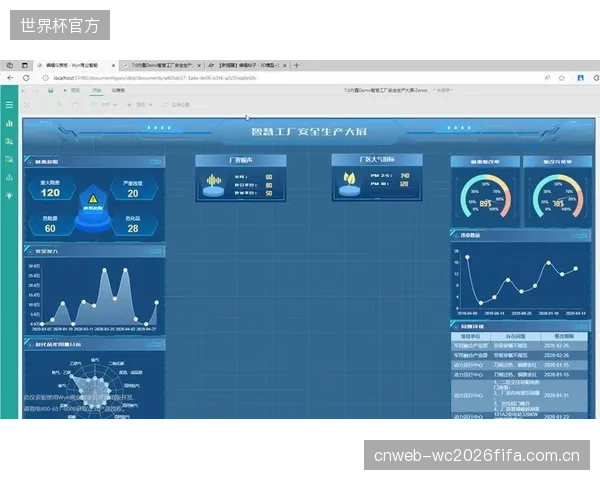The height and width of the screenshot is (480, 600).
Task: Click the table row dated 2020-01-31
Action: (519, 395)
